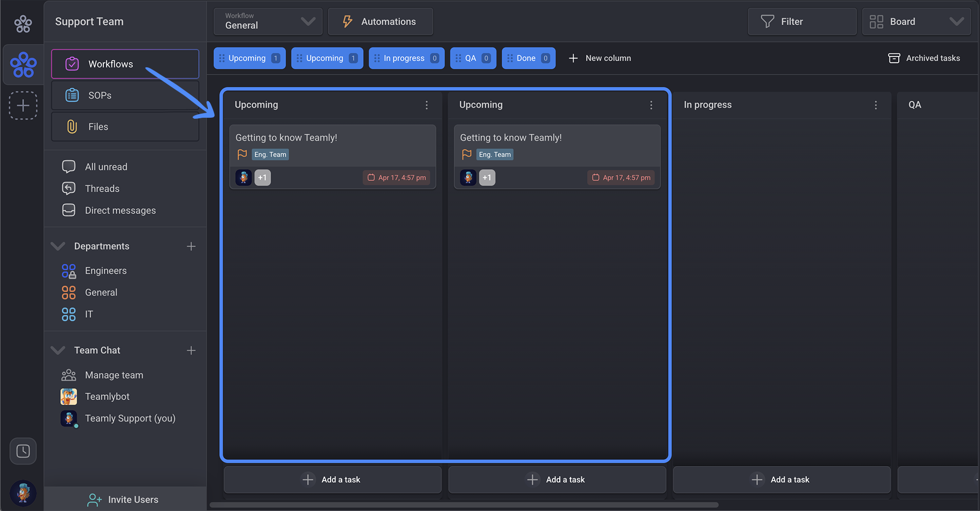Open Archived tasks
This screenshot has height=511, width=980.
(924, 58)
